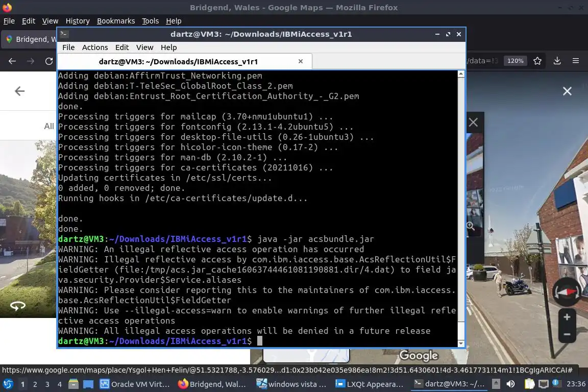Switch to LXQt Appearance taskbar item

point(370,384)
